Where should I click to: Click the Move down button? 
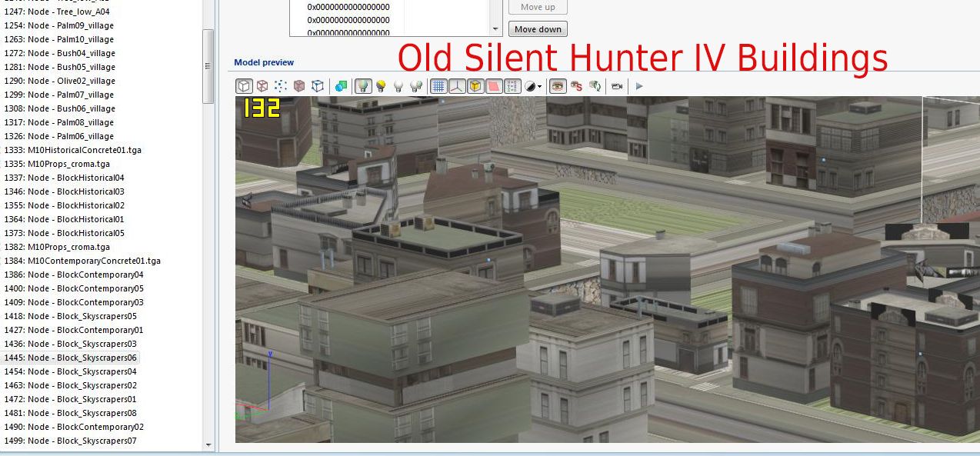(x=538, y=29)
